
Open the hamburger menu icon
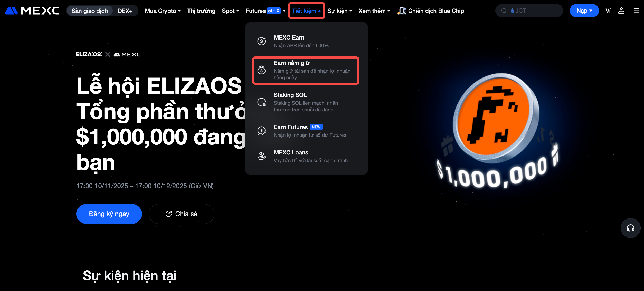point(636,11)
